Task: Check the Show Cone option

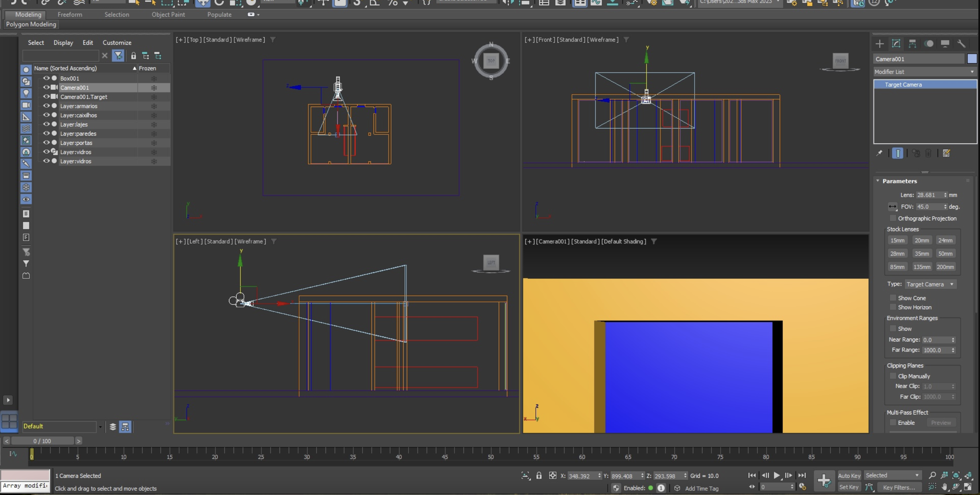Action: click(x=893, y=298)
